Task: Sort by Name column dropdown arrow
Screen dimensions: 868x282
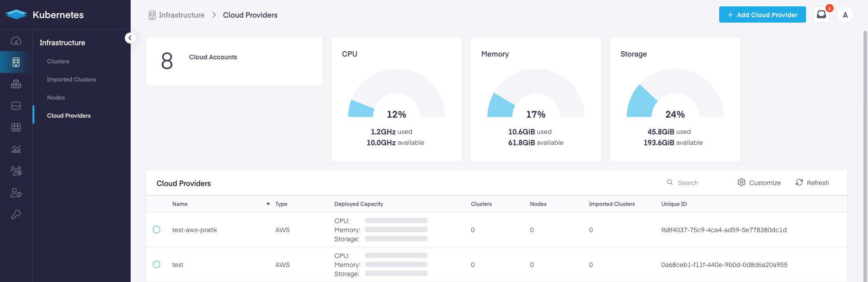Action: [268, 204]
